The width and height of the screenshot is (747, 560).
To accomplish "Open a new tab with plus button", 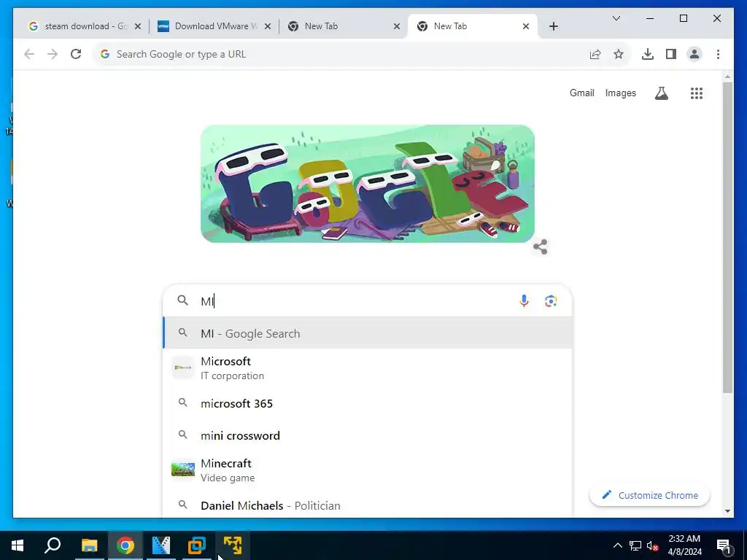I will coord(554,26).
